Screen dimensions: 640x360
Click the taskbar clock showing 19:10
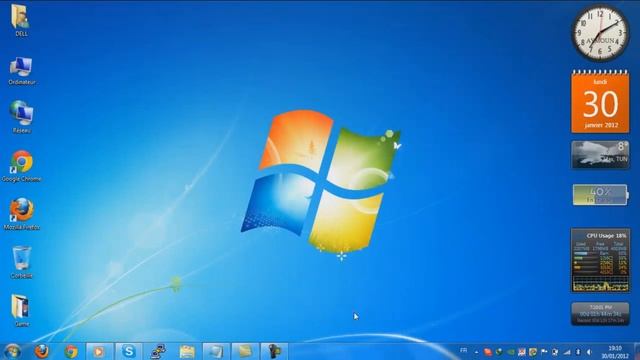point(615,352)
